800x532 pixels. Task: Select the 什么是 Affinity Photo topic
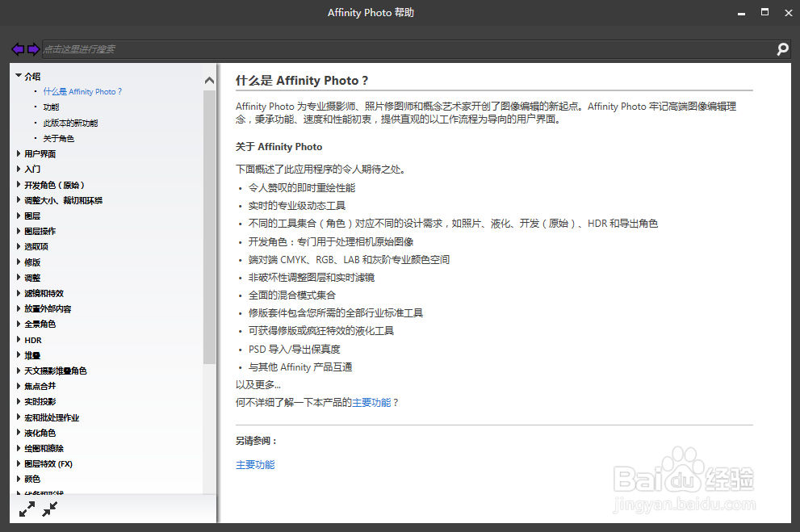point(83,91)
